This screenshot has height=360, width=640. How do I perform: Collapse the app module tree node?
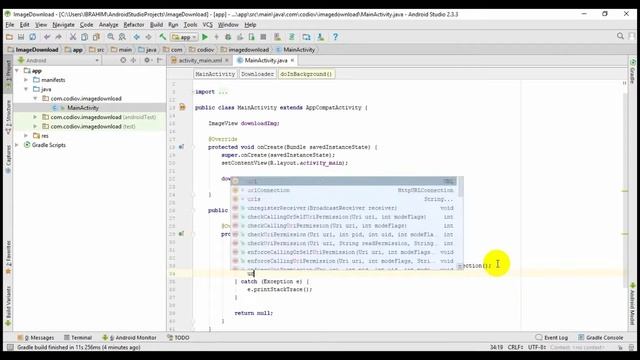pyautogui.click(x=17, y=71)
